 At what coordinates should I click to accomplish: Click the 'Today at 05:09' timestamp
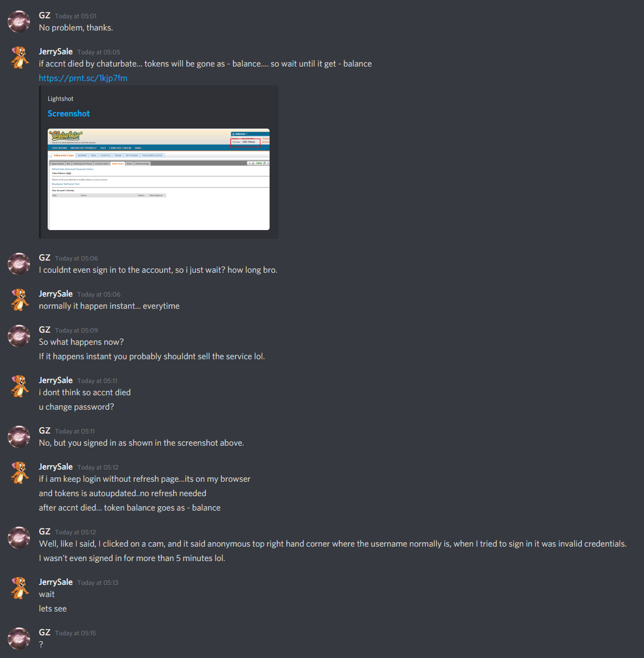pos(77,330)
